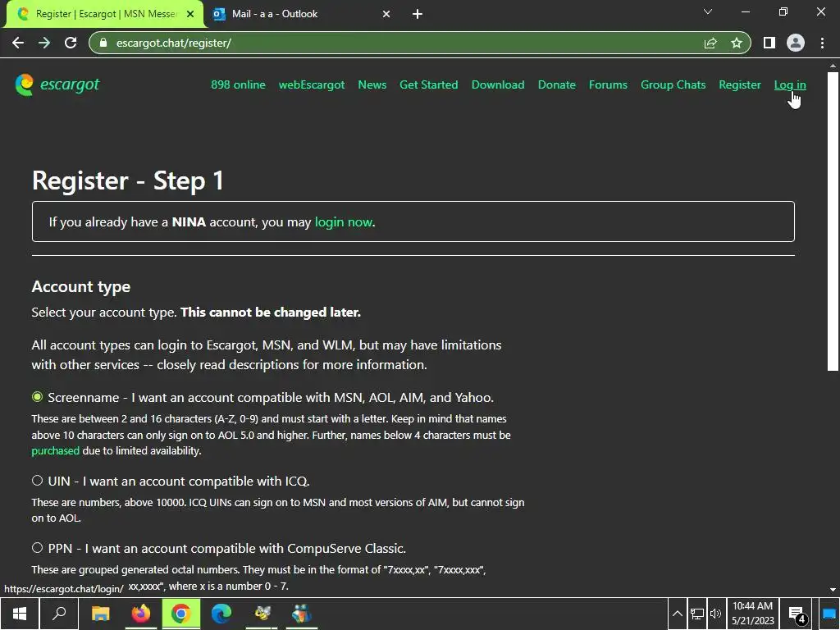
Task: Close the Register Escargot tab
Action: (190, 14)
